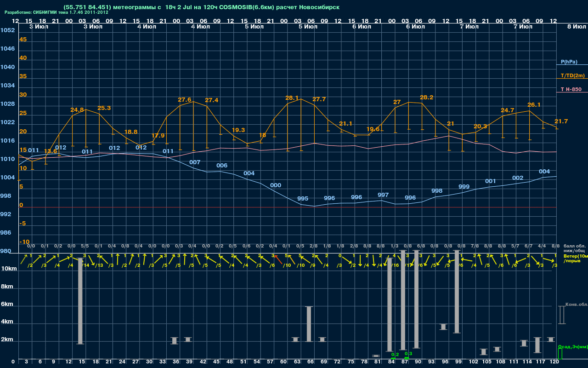Select the 24.7 temperature label
This screenshot has width=588, height=368.
[x=507, y=110]
